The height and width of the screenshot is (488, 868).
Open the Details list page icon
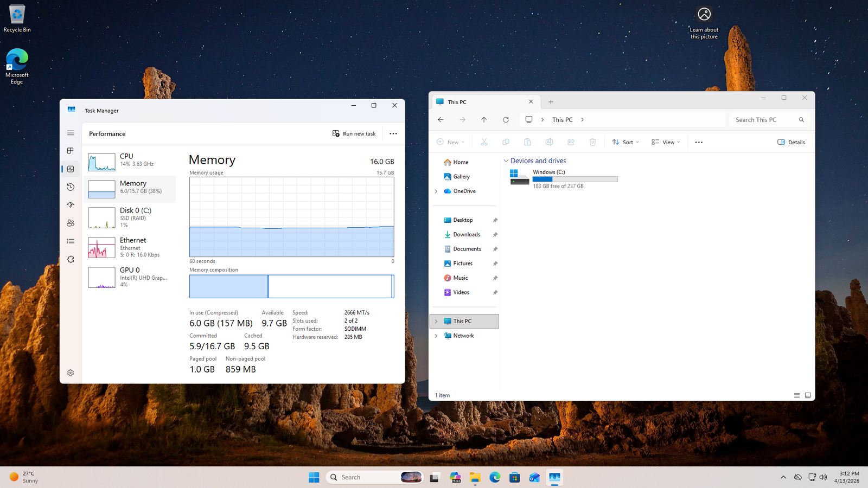(71, 241)
